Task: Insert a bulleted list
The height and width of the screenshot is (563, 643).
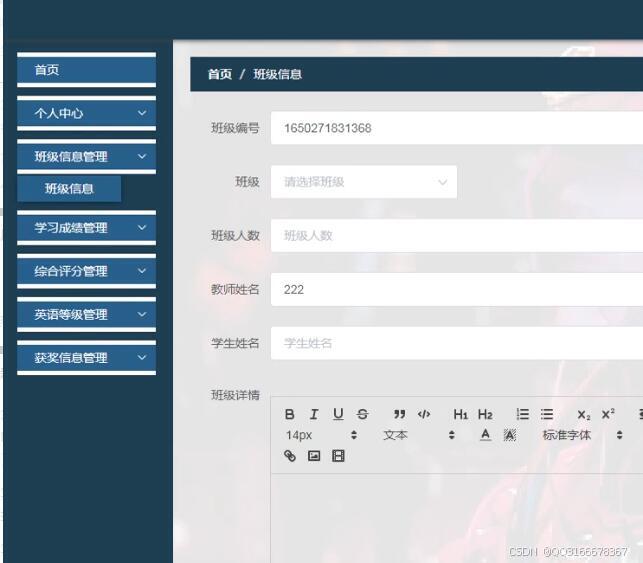Action: [547, 414]
